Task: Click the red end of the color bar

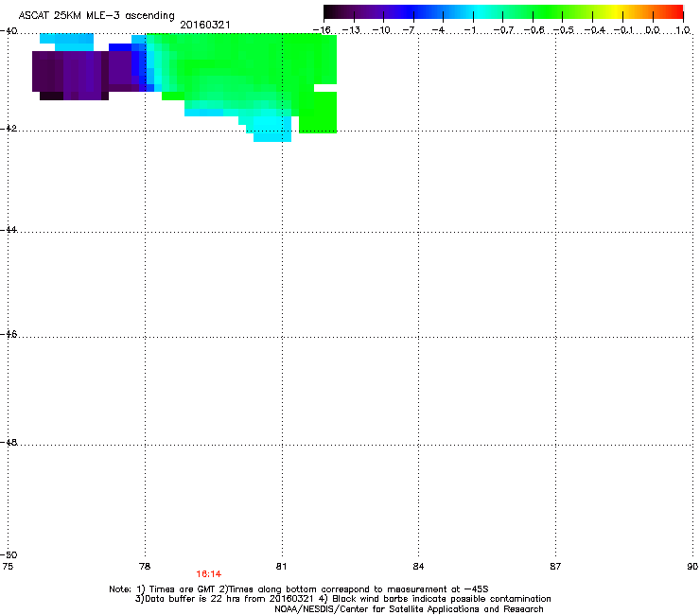Action: (x=676, y=11)
